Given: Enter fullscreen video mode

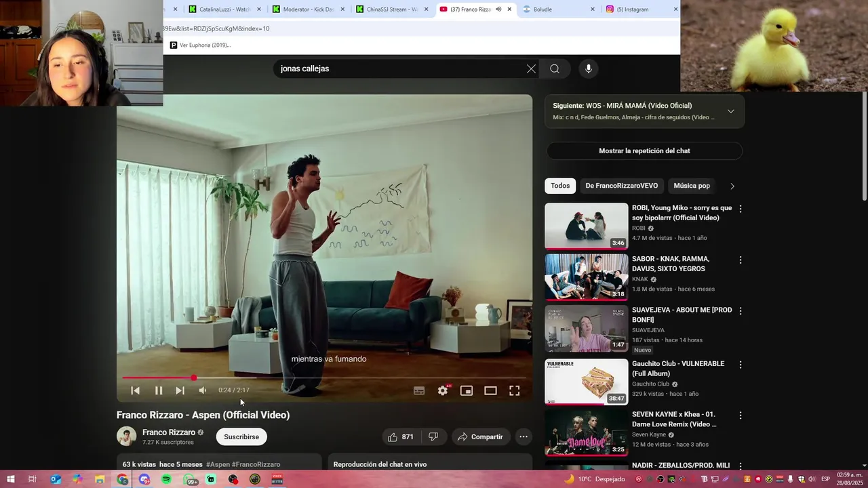Looking at the screenshot, I should pyautogui.click(x=515, y=390).
